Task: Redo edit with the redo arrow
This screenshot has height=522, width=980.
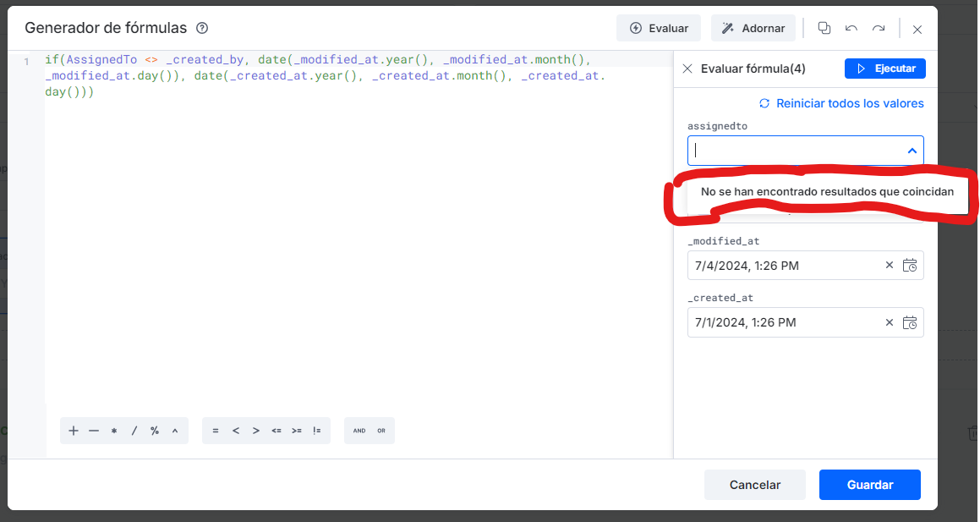Action: tap(878, 28)
